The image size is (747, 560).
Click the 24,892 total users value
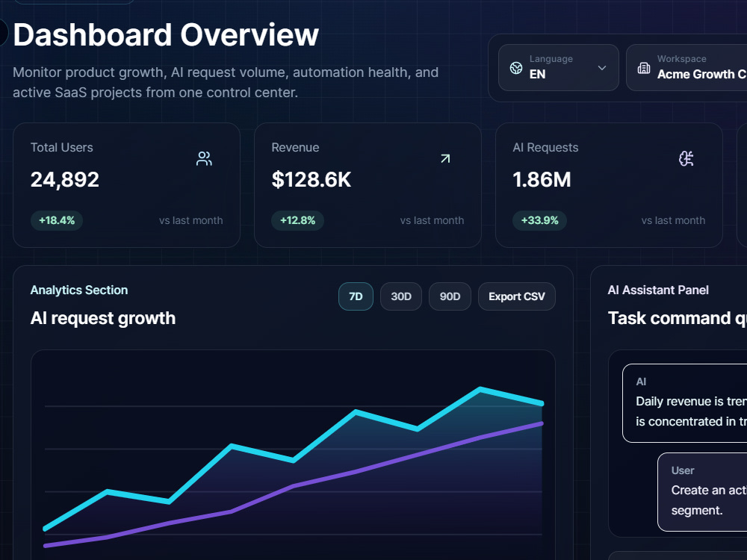65,180
